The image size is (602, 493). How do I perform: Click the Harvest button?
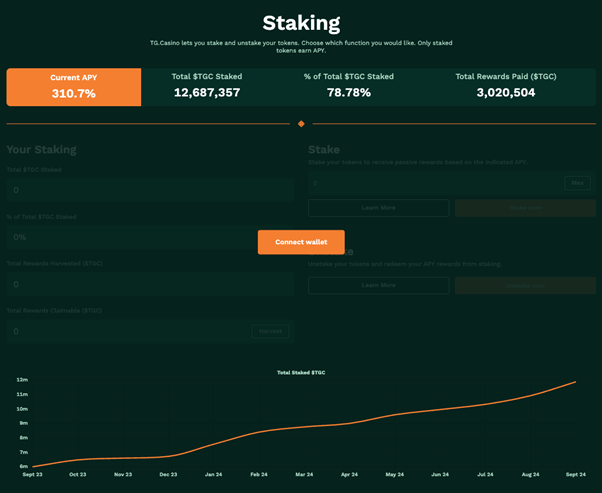tap(270, 331)
